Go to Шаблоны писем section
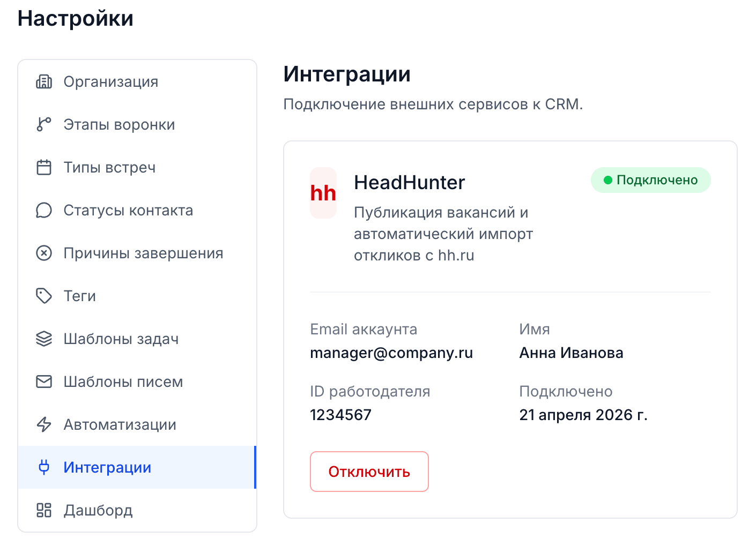756x538 pixels. pyautogui.click(x=137, y=382)
